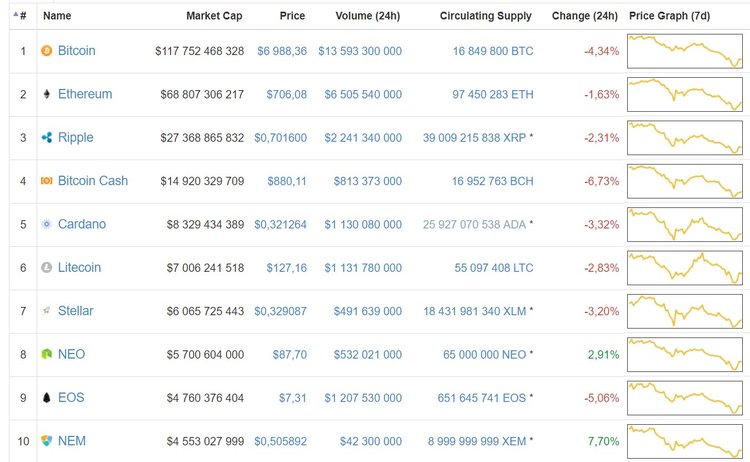Screen dimensions: 750x462
Task: Open NEM 7d price graph thumbnail
Action: click(686, 441)
